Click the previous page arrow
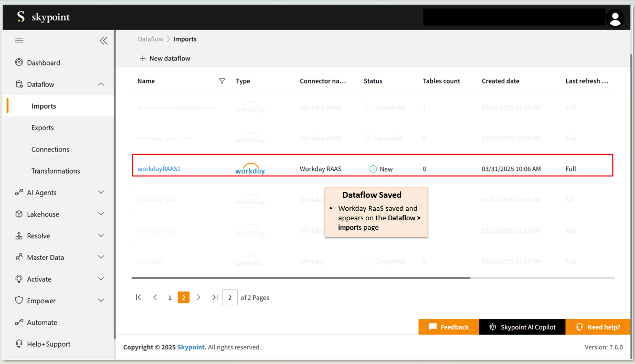This screenshot has width=635, height=364. pyautogui.click(x=155, y=297)
